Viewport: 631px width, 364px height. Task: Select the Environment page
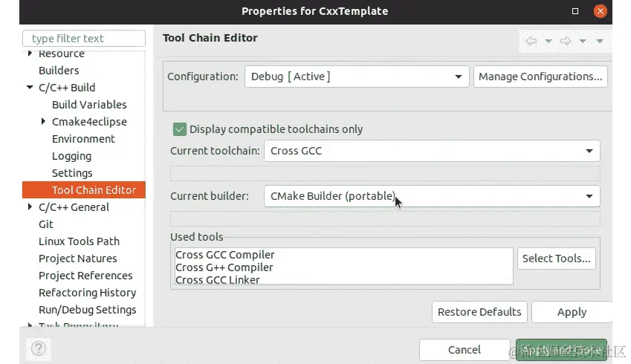(83, 139)
